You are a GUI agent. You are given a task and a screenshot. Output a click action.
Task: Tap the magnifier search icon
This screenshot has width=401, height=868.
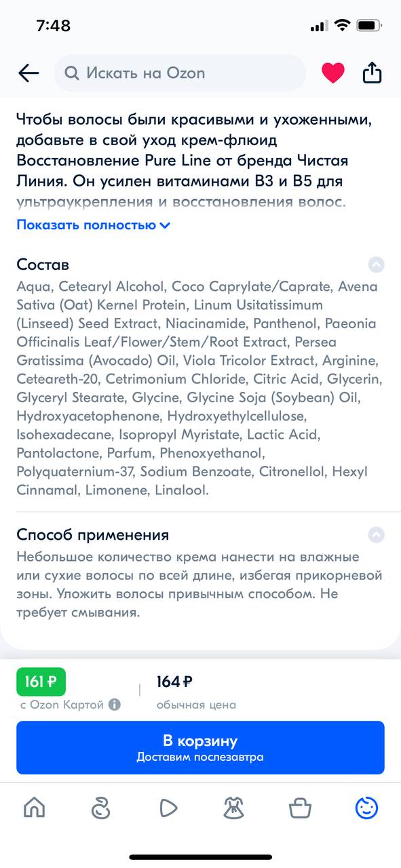[x=71, y=73]
